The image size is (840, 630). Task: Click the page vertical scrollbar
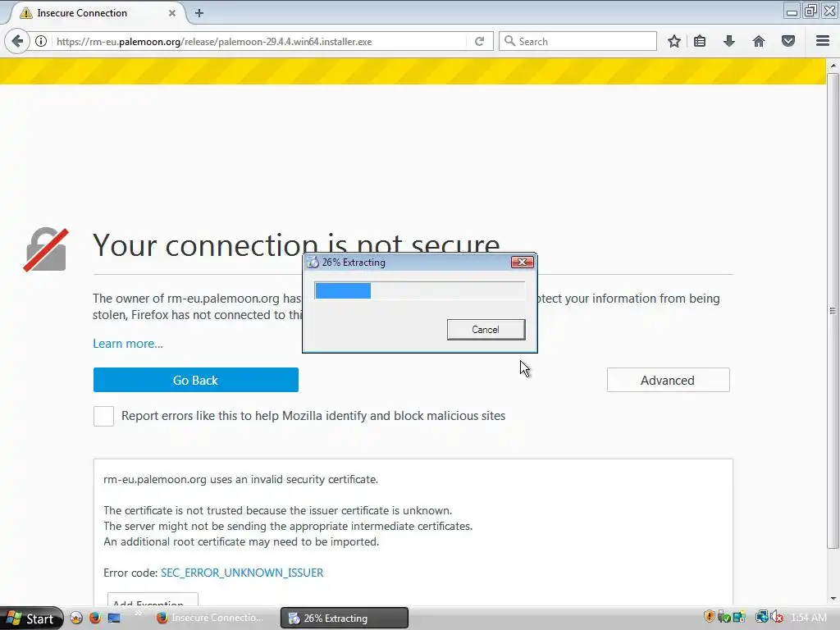click(x=833, y=311)
